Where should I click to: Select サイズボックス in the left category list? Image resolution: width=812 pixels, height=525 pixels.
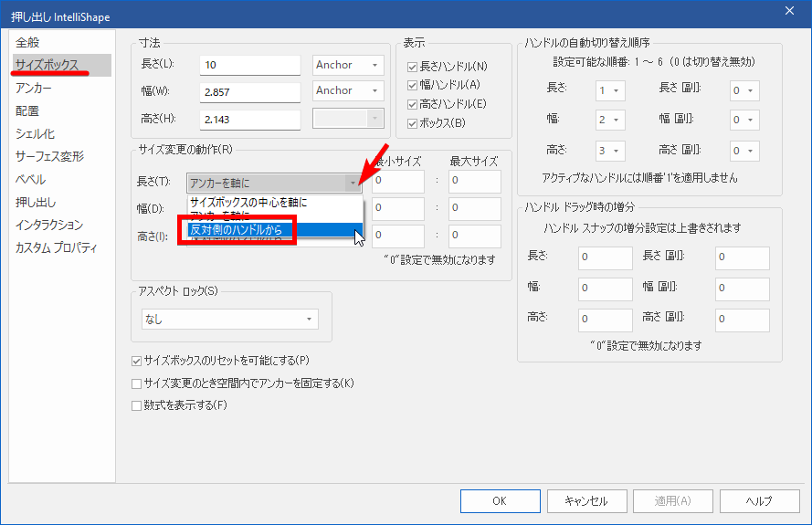click(x=47, y=65)
